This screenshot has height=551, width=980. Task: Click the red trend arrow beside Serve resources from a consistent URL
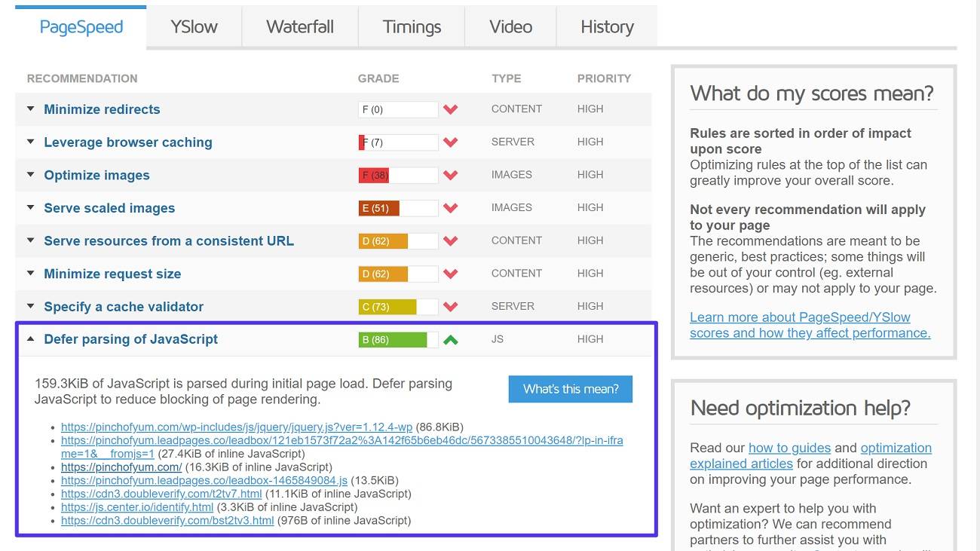pyautogui.click(x=450, y=240)
